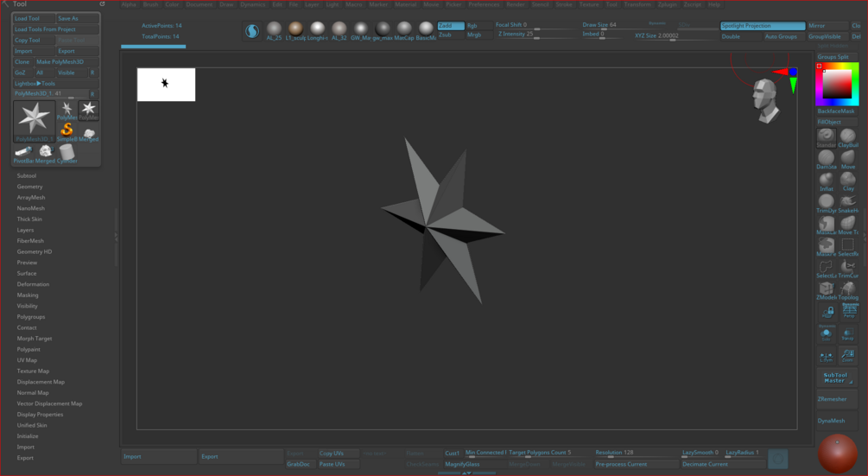The width and height of the screenshot is (868, 476).
Task: Select the Inflat brush
Action: point(826,181)
